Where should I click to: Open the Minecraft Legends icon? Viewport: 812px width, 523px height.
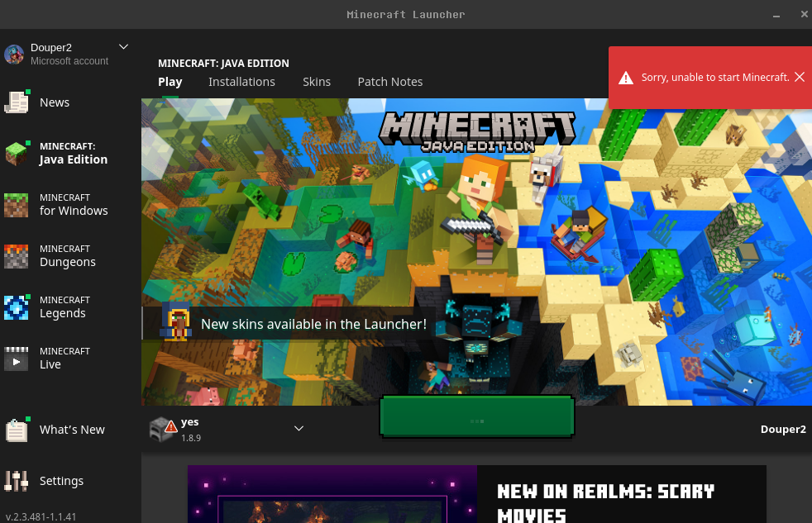click(17, 307)
